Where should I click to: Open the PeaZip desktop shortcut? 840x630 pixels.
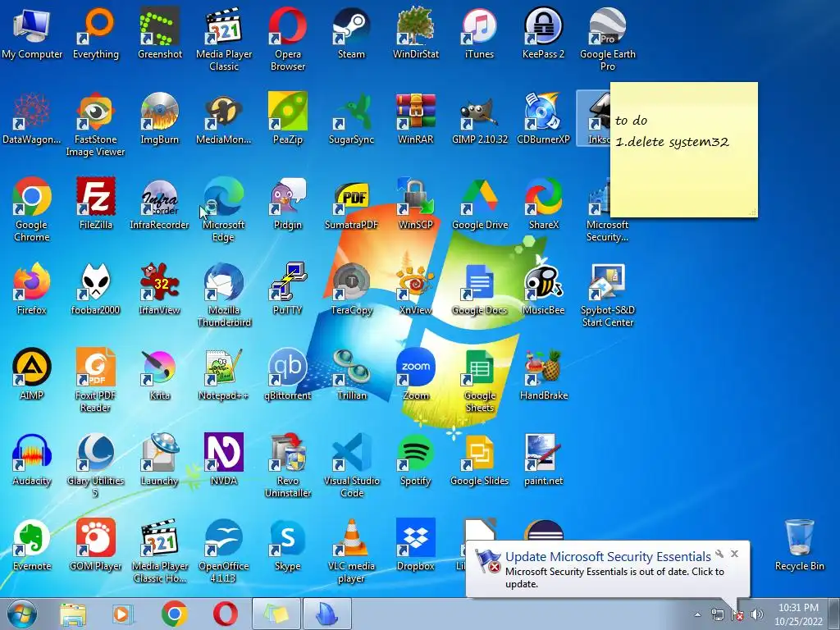(x=288, y=118)
